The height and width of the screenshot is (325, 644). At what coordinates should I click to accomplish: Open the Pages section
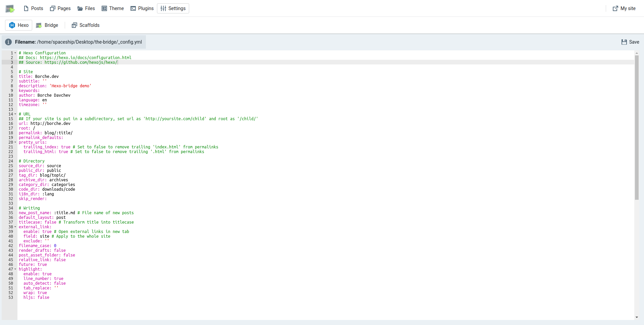[x=60, y=8]
